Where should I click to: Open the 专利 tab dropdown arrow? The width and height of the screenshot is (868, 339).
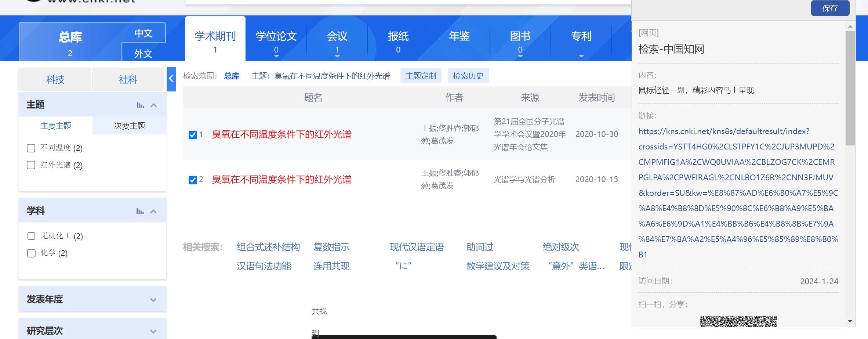(581, 56)
